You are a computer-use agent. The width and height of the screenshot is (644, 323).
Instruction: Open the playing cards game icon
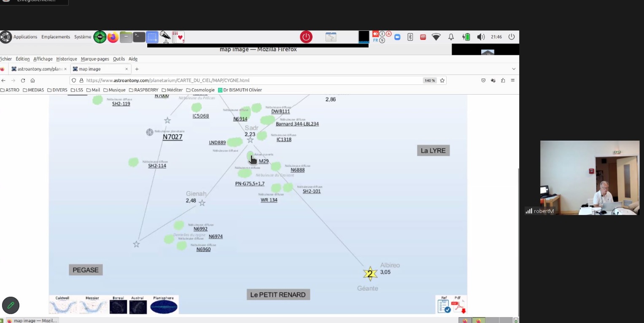pos(178,37)
